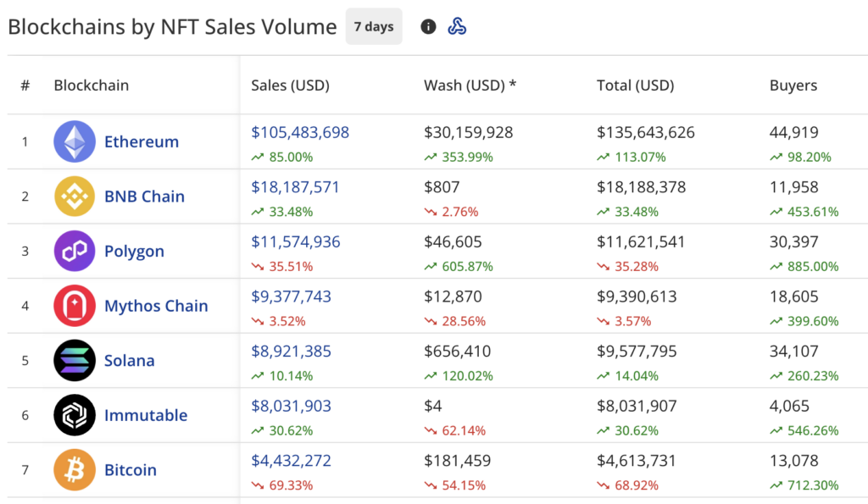Click the Bitcoin logo icon

[x=75, y=470]
